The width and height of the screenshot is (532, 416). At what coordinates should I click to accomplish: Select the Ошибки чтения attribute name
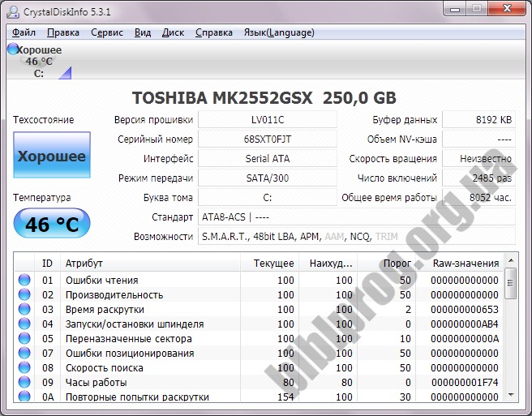[102, 281]
